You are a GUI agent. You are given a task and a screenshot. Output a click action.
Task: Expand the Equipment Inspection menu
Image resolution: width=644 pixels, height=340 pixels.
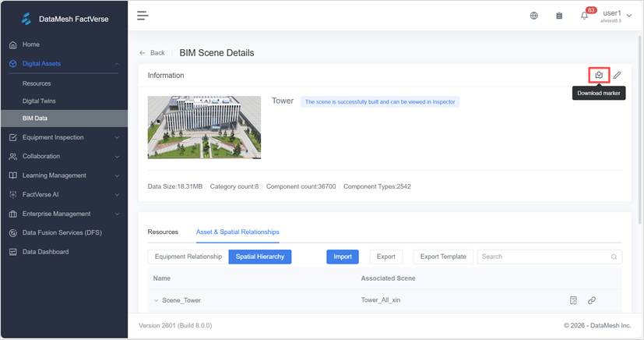point(64,137)
